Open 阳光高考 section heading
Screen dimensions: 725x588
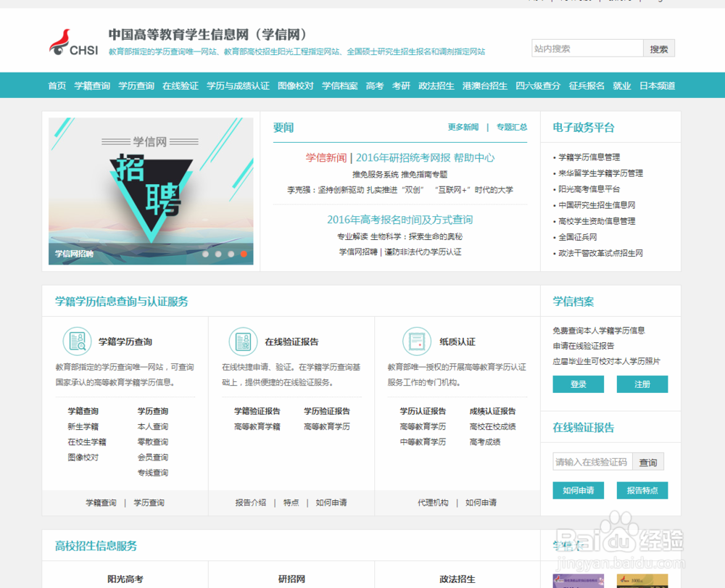pos(125,579)
